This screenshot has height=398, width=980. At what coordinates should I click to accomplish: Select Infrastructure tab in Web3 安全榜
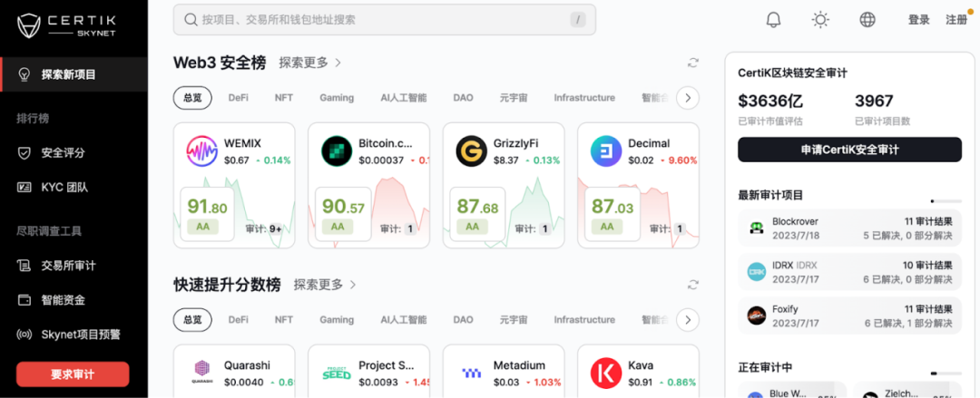pyautogui.click(x=584, y=98)
